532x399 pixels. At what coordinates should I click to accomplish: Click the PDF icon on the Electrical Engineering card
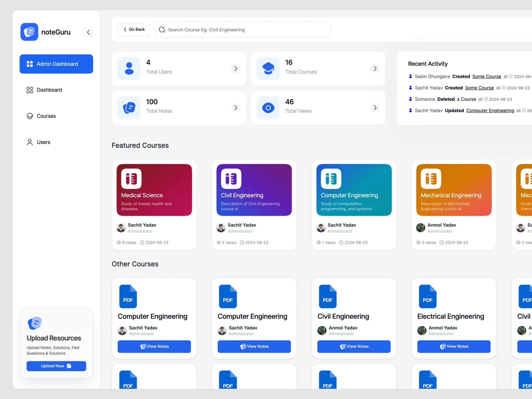click(427, 296)
